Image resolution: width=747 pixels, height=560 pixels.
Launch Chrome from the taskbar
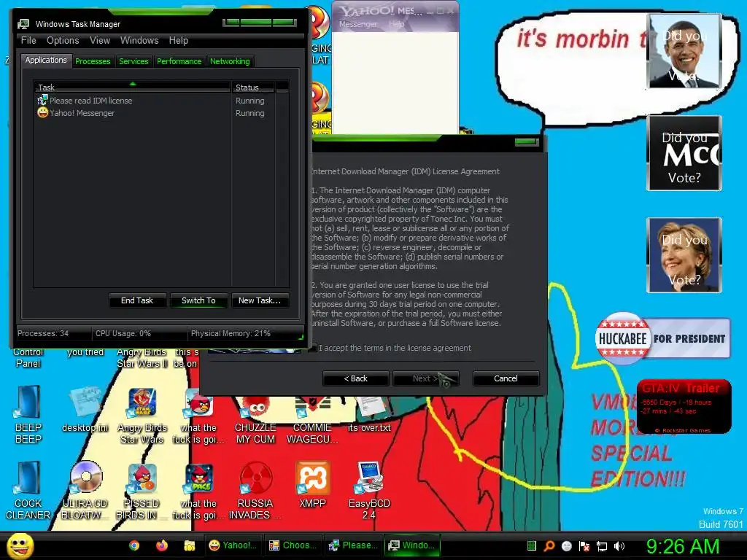coord(134,545)
